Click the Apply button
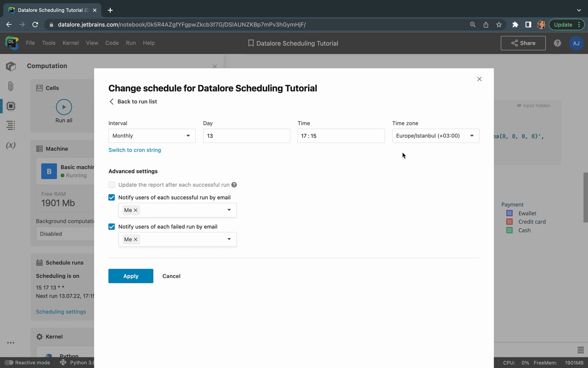The height and width of the screenshot is (368, 588). click(x=131, y=276)
